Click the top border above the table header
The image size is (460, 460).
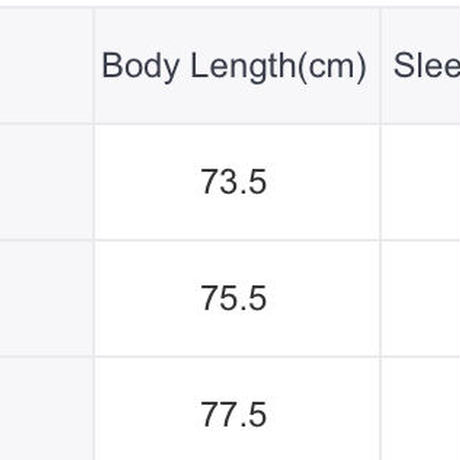[x=230, y=7]
